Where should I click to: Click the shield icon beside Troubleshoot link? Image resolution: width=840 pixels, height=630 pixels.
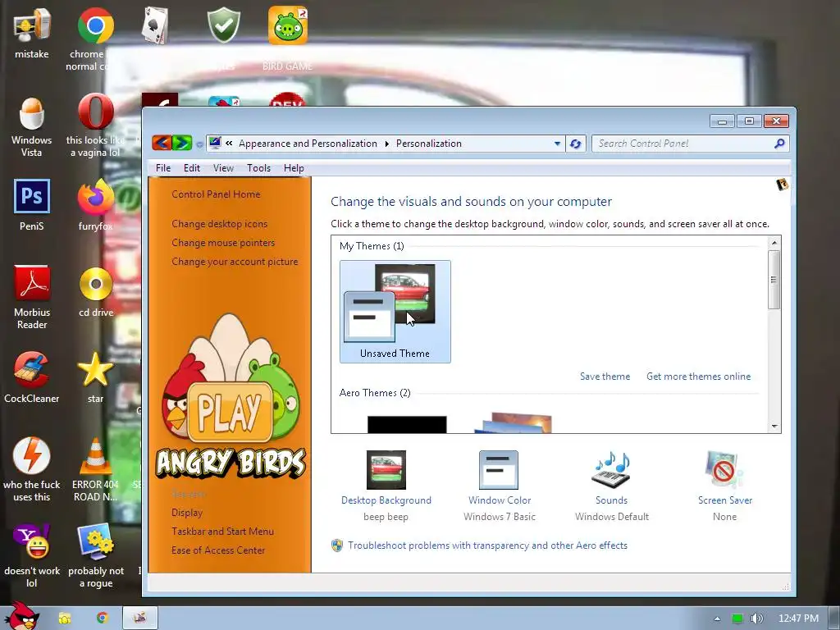[x=337, y=546]
